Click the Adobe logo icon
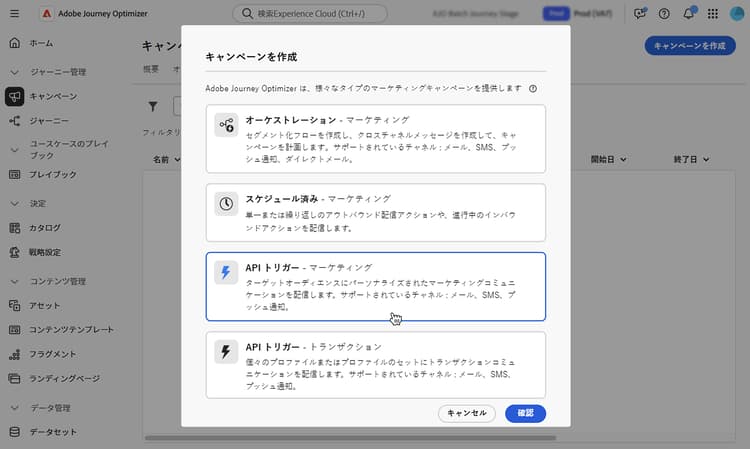Screen dimensions: 750x449 pos(46,13)
